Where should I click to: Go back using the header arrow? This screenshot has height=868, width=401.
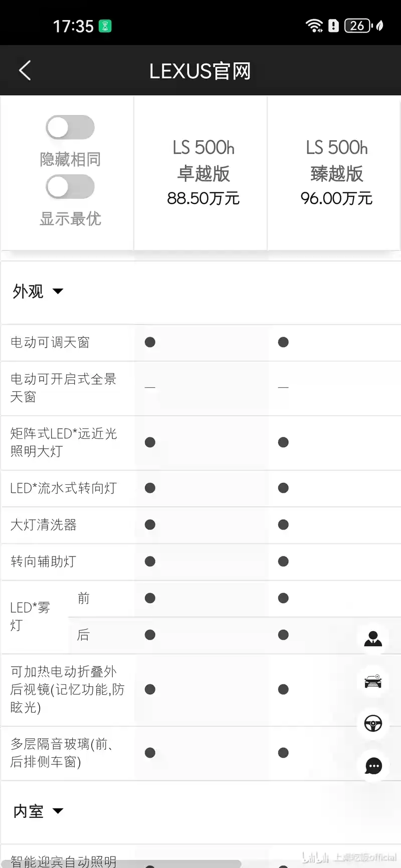(25, 71)
